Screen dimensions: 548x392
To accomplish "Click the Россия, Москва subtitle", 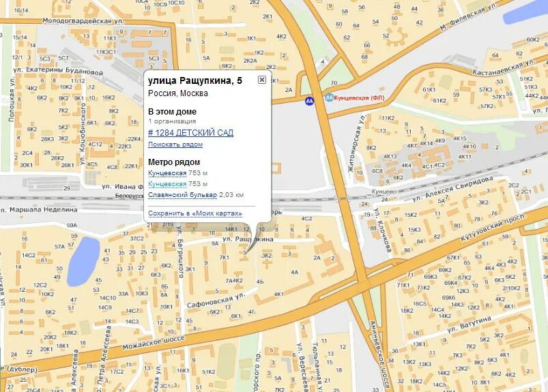I will click(x=178, y=93).
